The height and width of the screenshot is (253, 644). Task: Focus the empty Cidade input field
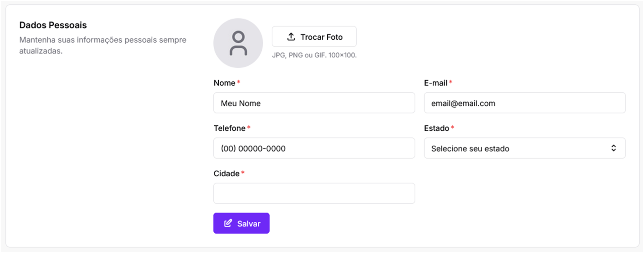tap(314, 193)
